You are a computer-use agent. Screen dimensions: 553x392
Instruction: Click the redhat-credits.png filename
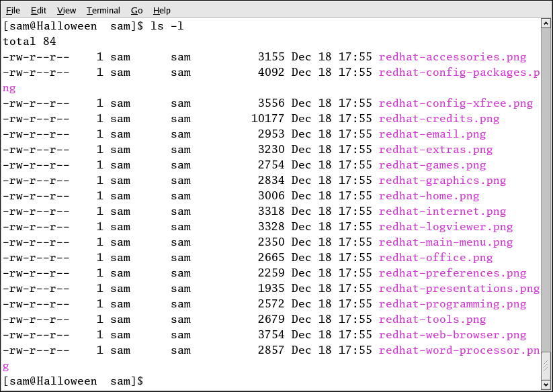pyautogui.click(x=439, y=119)
